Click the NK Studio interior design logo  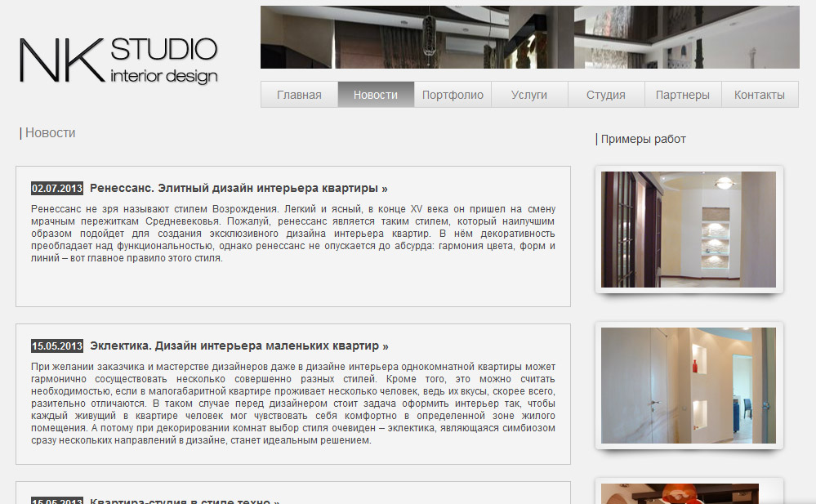(118, 60)
